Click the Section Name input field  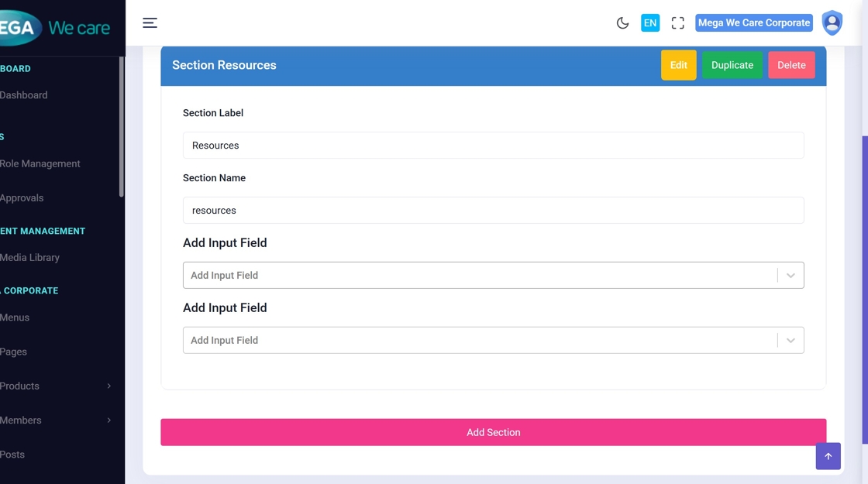493,211
